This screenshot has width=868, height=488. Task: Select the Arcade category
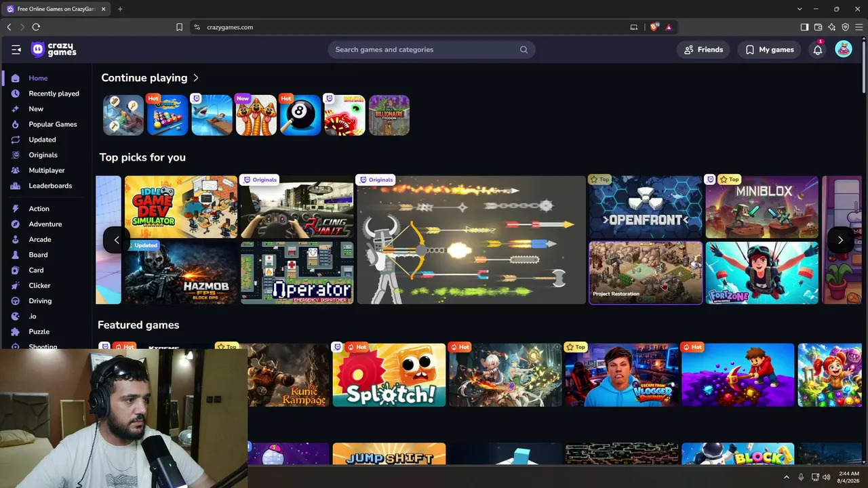point(40,239)
